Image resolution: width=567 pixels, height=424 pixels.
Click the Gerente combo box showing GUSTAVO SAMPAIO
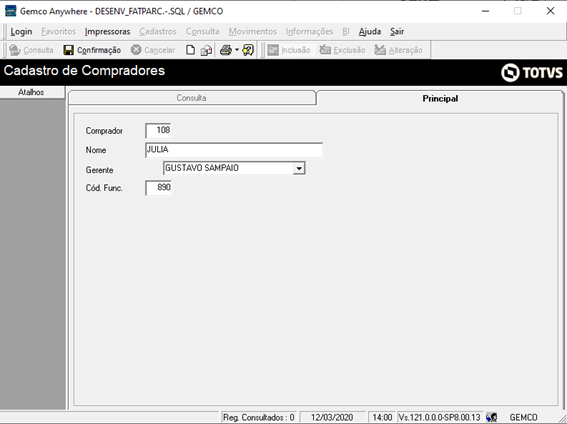tap(234, 168)
